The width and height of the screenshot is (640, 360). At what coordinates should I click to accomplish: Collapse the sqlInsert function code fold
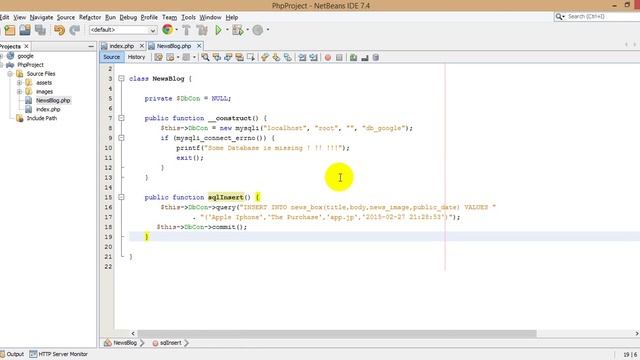[121, 197]
